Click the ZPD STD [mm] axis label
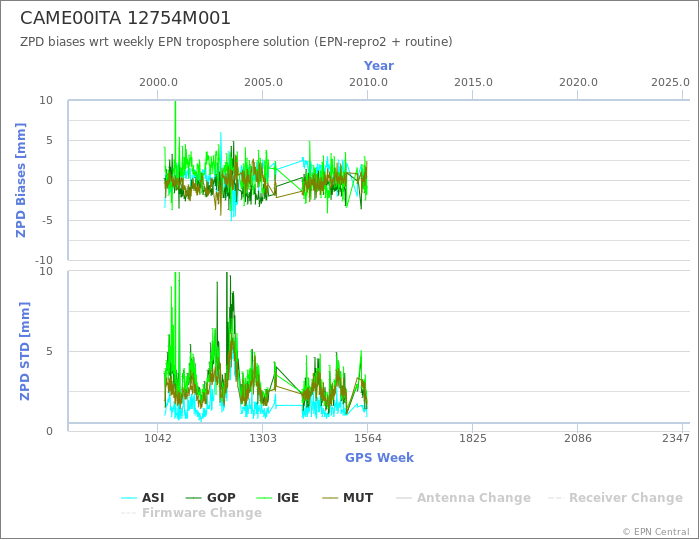This screenshot has height=540, width=700. pos(25,351)
